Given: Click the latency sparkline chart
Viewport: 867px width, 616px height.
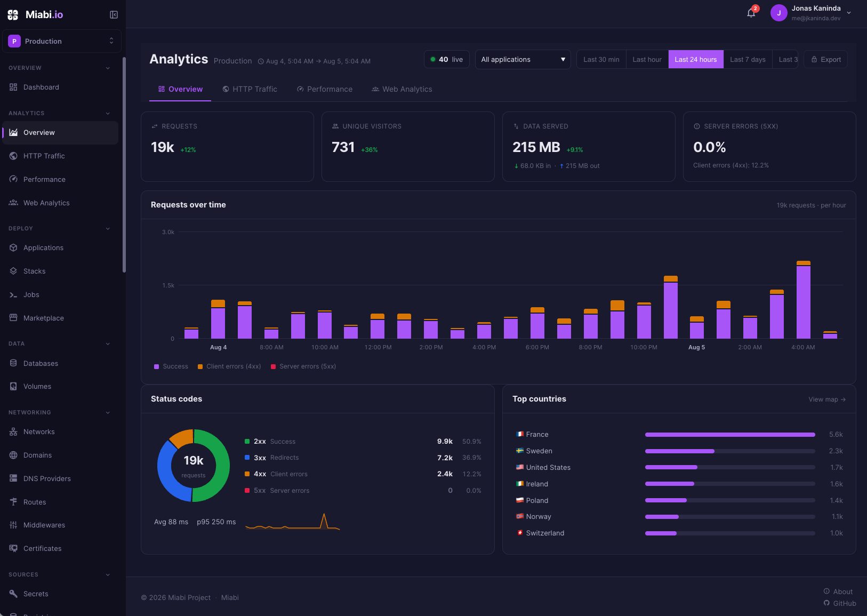Looking at the screenshot, I should (x=293, y=522).
